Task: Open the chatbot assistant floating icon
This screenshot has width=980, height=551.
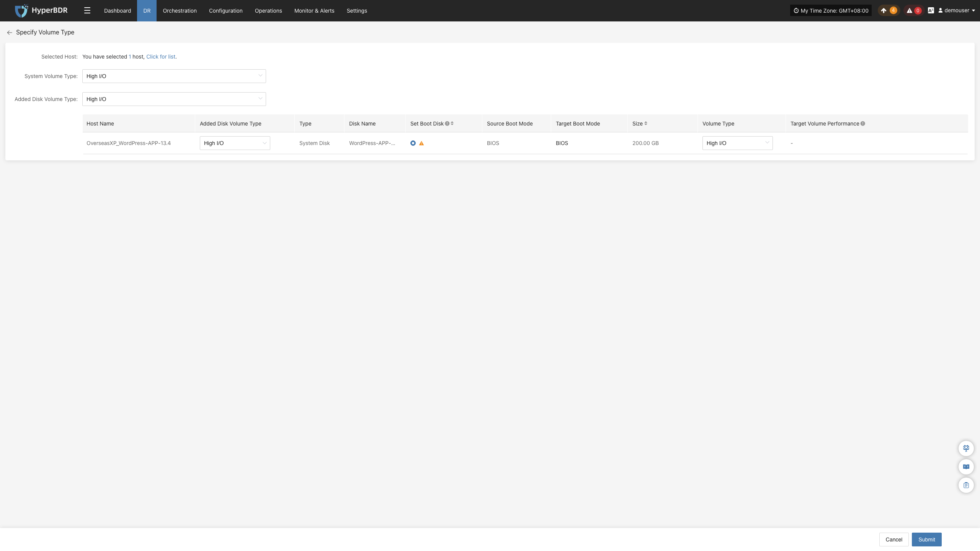Action: click(x=966, y=448)
